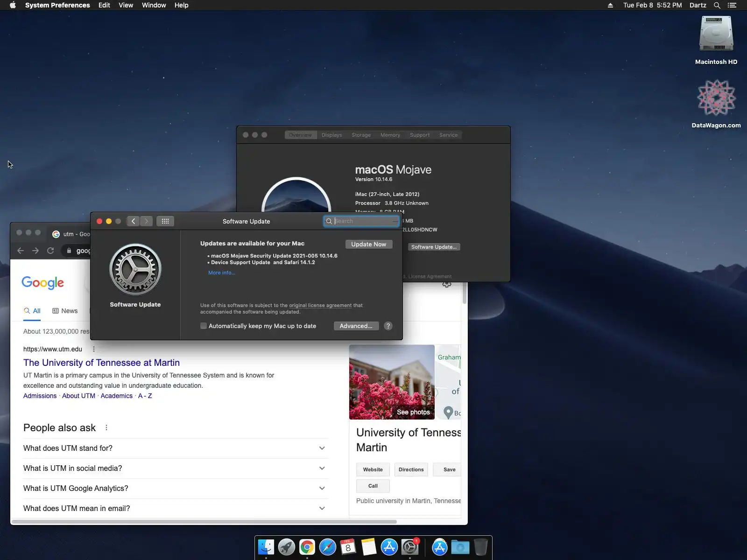Open Notification Center from the menu bar
This screenshot has height=560, width=747.
732,5
